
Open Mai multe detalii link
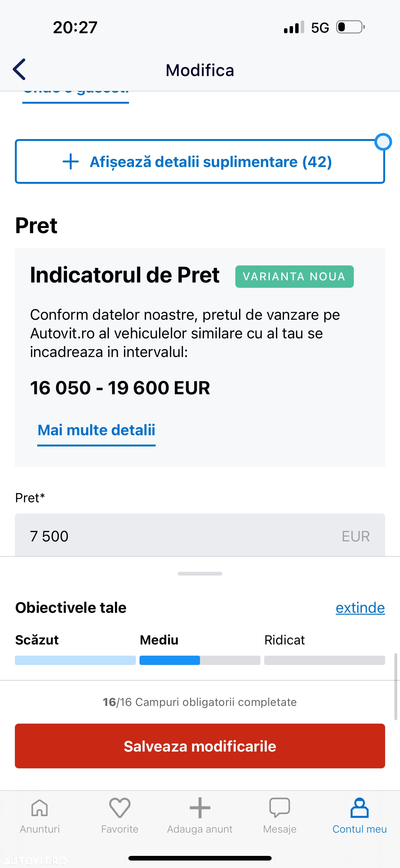96,431
